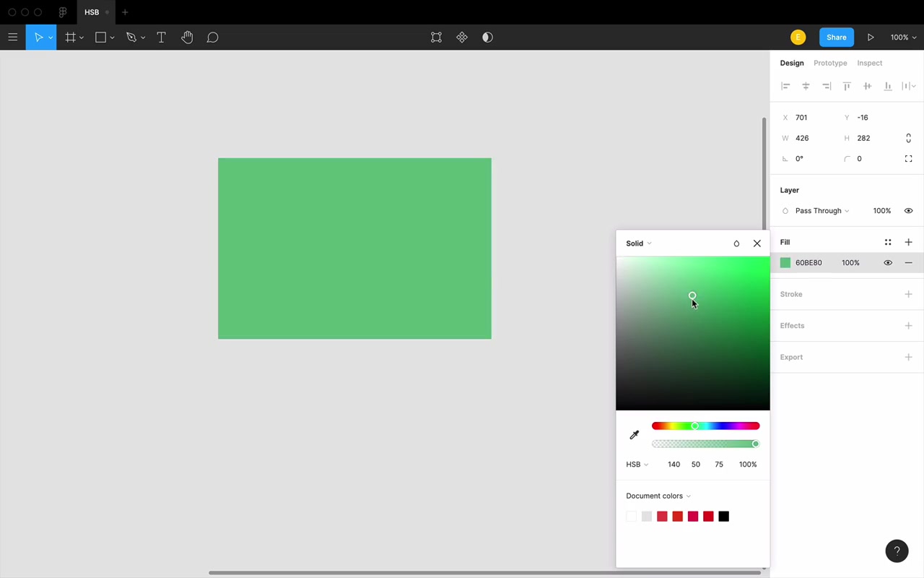Remove the 60BE80 fill

pyautogui.click(x=908, y=263)
